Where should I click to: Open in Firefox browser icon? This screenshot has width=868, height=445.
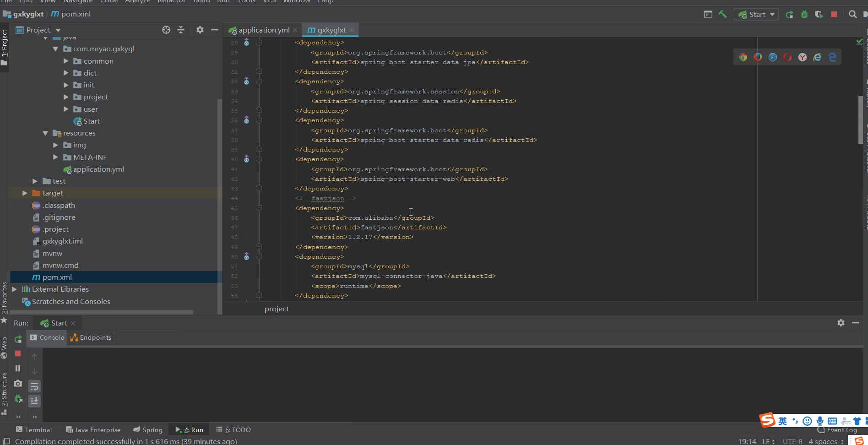(x=758, y=57)
